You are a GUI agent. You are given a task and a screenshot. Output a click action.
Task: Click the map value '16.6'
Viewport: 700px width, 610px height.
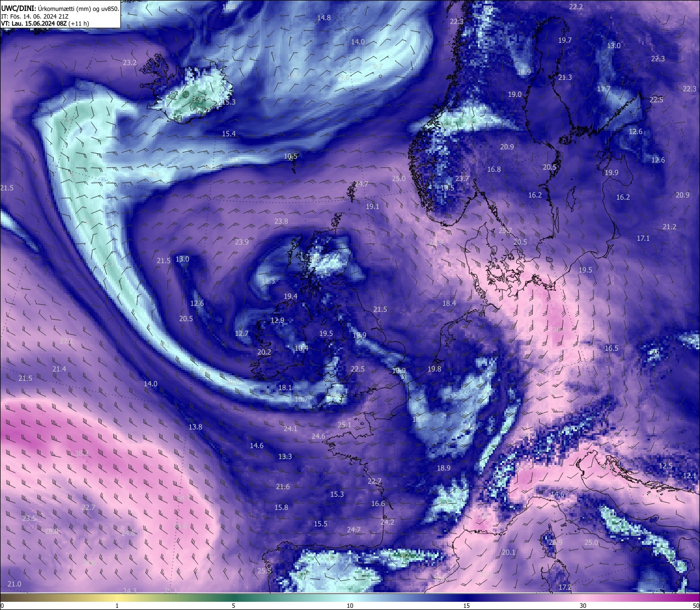tap(378, 504)
